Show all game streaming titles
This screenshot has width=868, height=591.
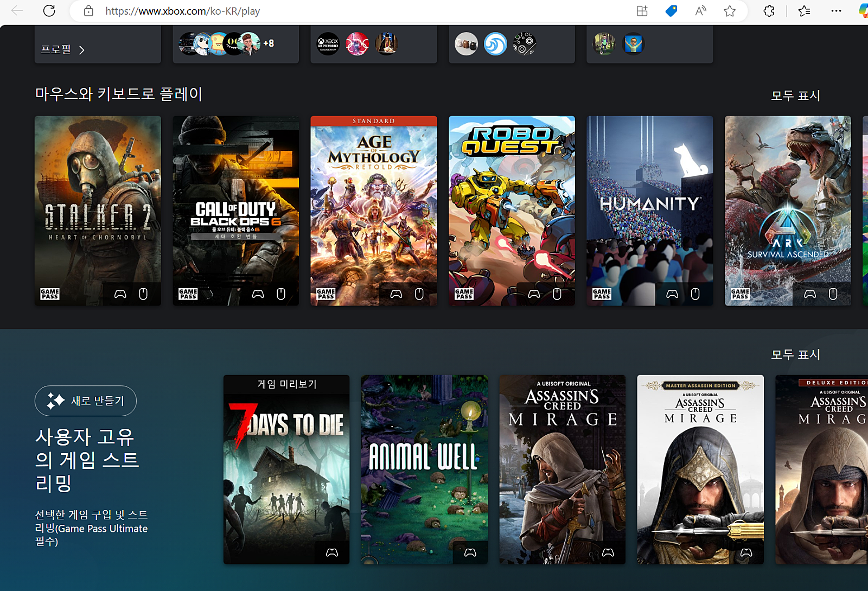pyautogui.click(x=795, y=354)
